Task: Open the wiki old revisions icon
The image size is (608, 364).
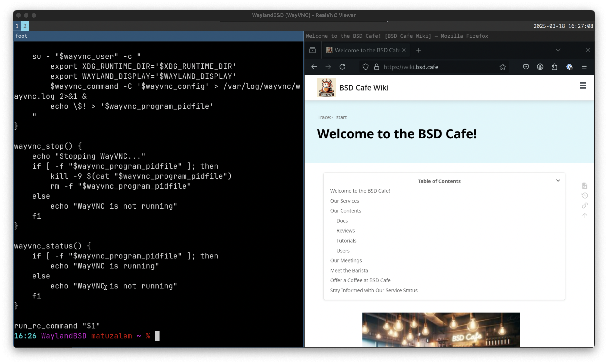Action: (585, 195)
